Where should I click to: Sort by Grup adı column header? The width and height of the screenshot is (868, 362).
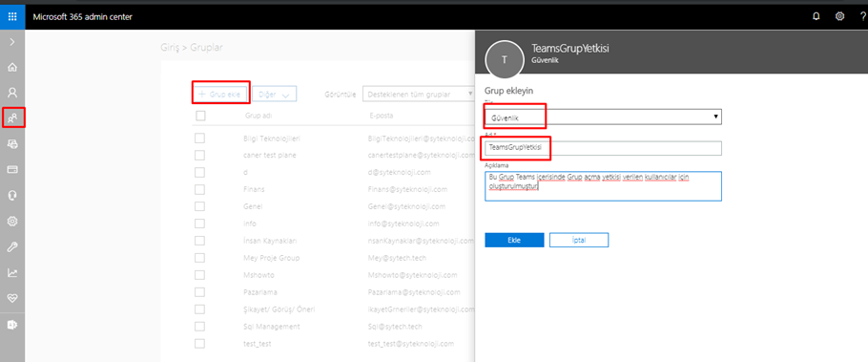click(258, 116)
